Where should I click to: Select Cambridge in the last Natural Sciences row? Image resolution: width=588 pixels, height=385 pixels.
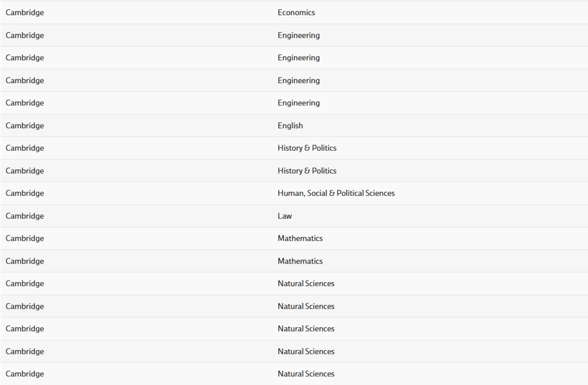pyautogui.click(x=25, y=374)
